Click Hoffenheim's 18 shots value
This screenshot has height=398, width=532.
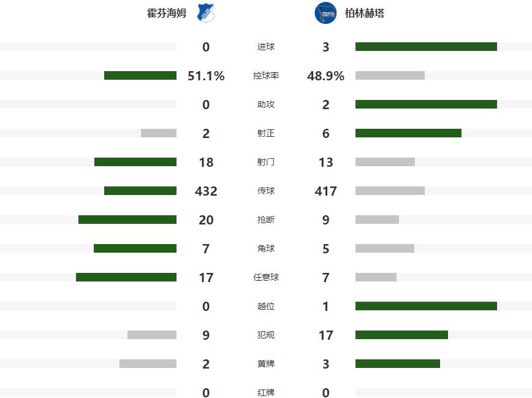[x=206, y=162]
